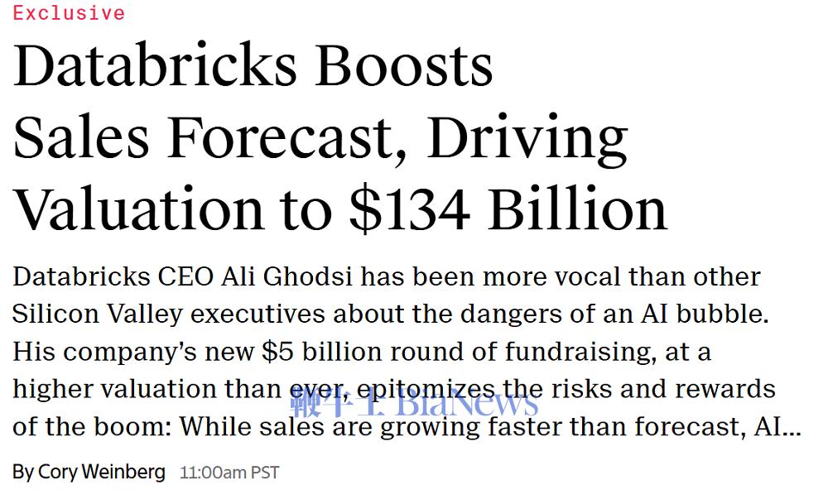Open the Cory Weinberg author link

[x=101, y=473]
